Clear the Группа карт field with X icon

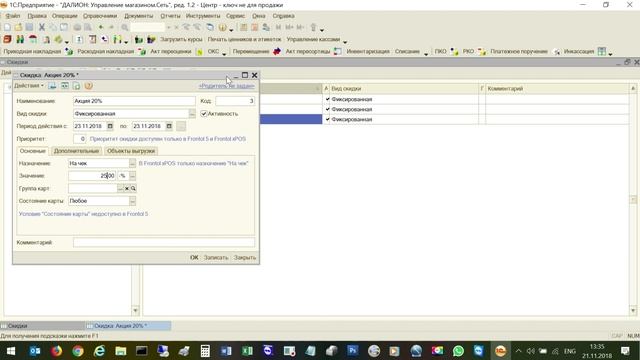[x=127, y=189]
